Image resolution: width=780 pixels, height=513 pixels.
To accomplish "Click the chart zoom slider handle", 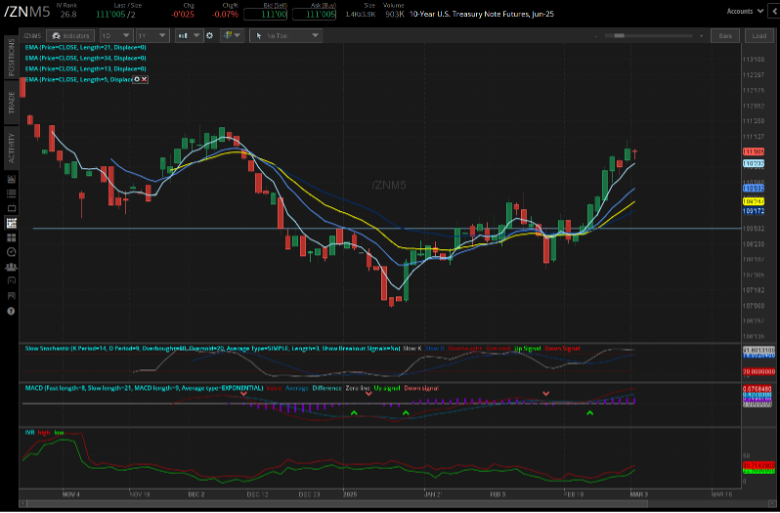I will 619,36.
